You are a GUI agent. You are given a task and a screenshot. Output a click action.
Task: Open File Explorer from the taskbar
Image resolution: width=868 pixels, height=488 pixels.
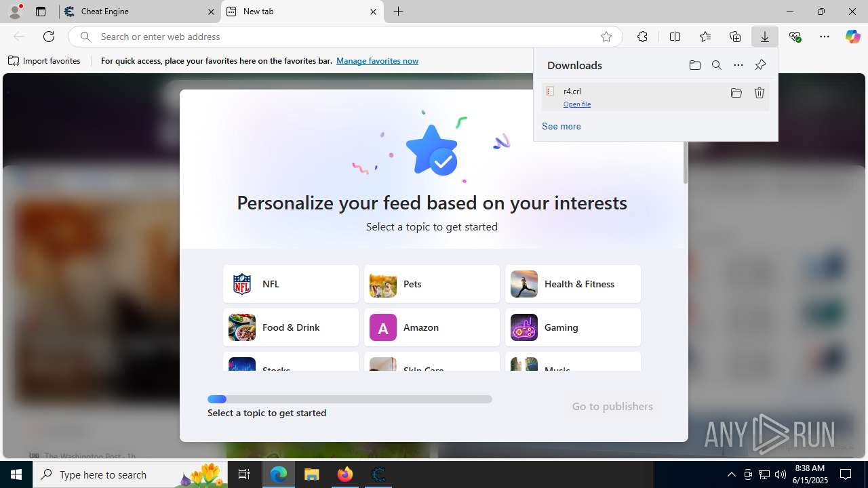tap(312, 474)
